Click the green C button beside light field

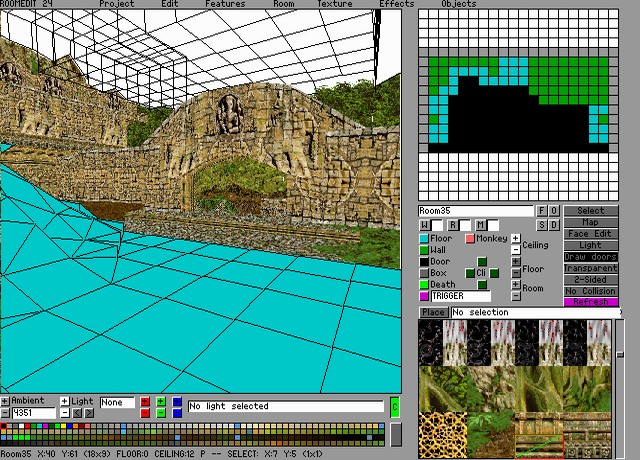tap(394, 407)
